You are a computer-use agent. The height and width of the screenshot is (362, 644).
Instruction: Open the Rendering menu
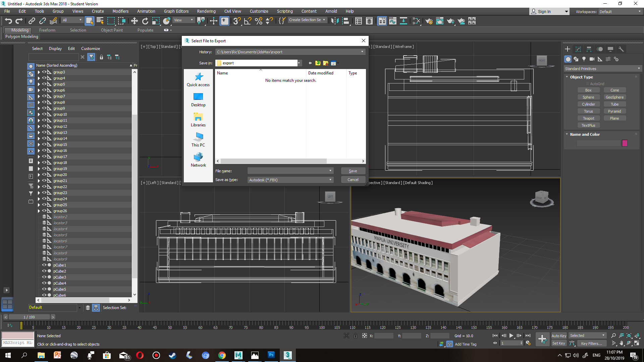pyautogui.click(x=206, y=11)
